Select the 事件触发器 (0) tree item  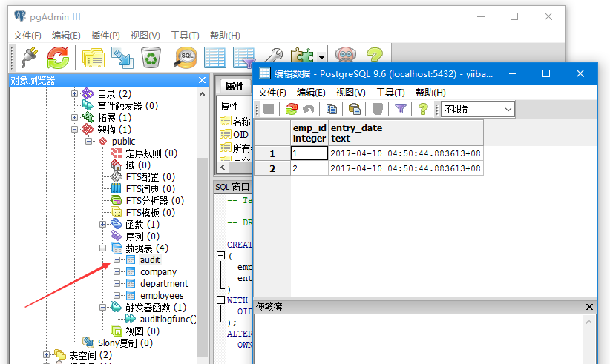[x=128, y=106]
